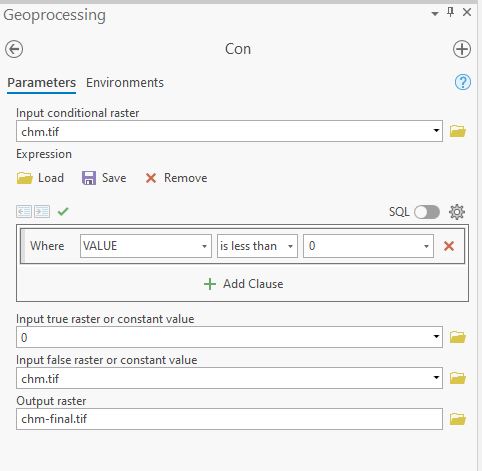The height and width of the screenshot is (471, 482).
Task: Browse folder for Input conditional raster
Action: (458, 131)
